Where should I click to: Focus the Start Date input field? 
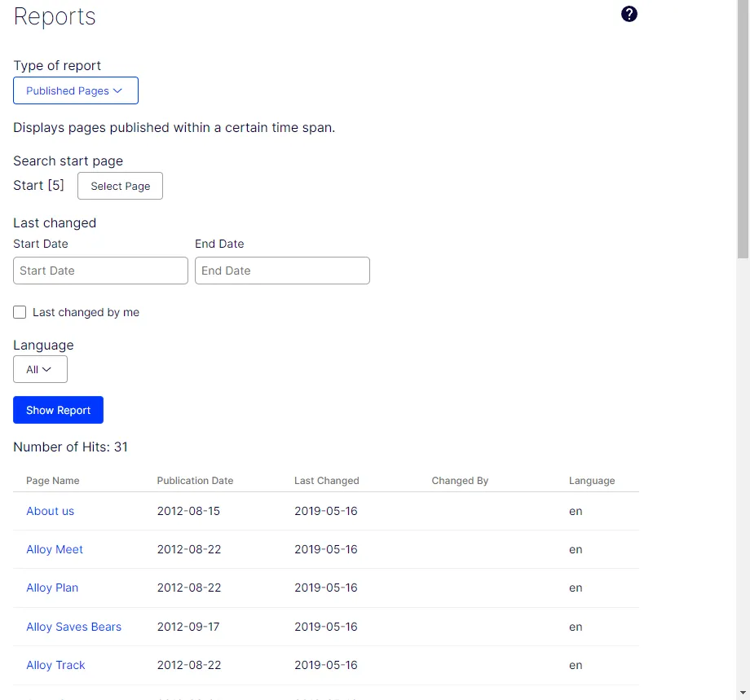(100, 271)
